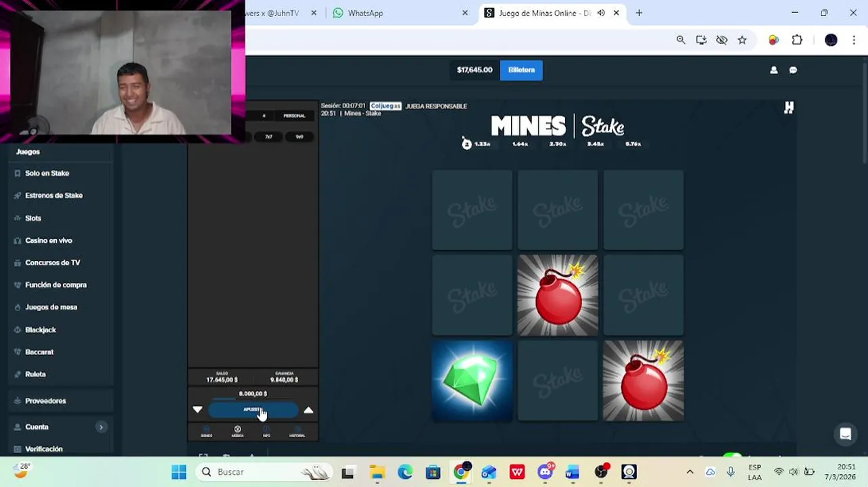Viewport: 868px width, 487px height.
Task: Click the bomb tile in the bottom-right corner
Action: (643, 381)
